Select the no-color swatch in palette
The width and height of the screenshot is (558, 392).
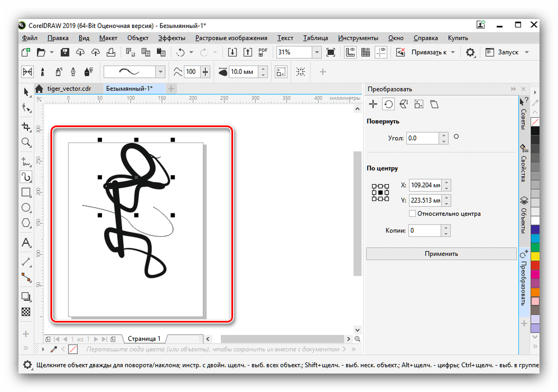tap(535, 122)
